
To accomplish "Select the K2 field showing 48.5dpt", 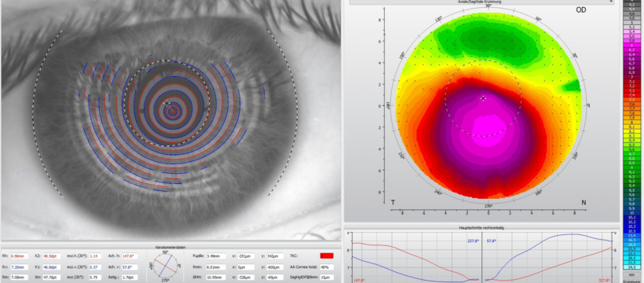I will pyautogui.click(x=52, y=255).
